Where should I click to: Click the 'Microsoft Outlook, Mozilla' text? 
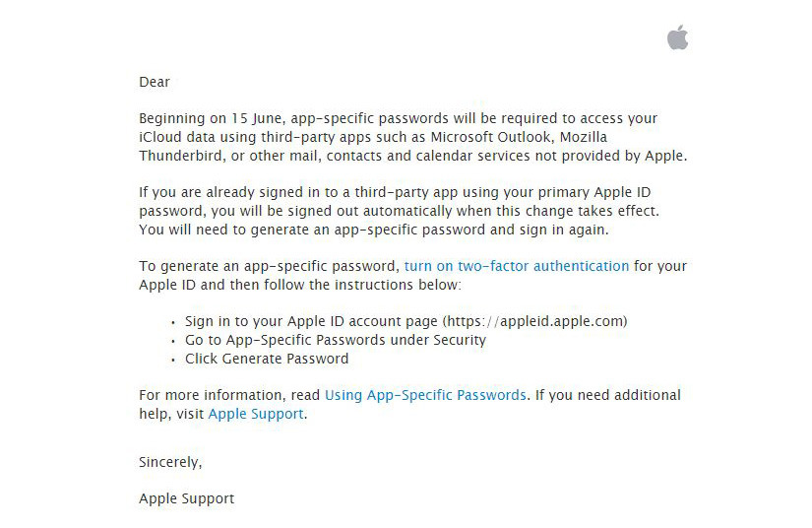point(519,137)
